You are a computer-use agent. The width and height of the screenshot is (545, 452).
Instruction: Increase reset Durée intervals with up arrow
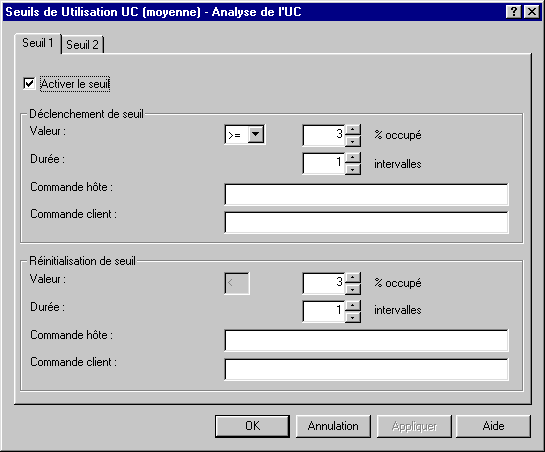pyautogui.click(x=353, y=306)
